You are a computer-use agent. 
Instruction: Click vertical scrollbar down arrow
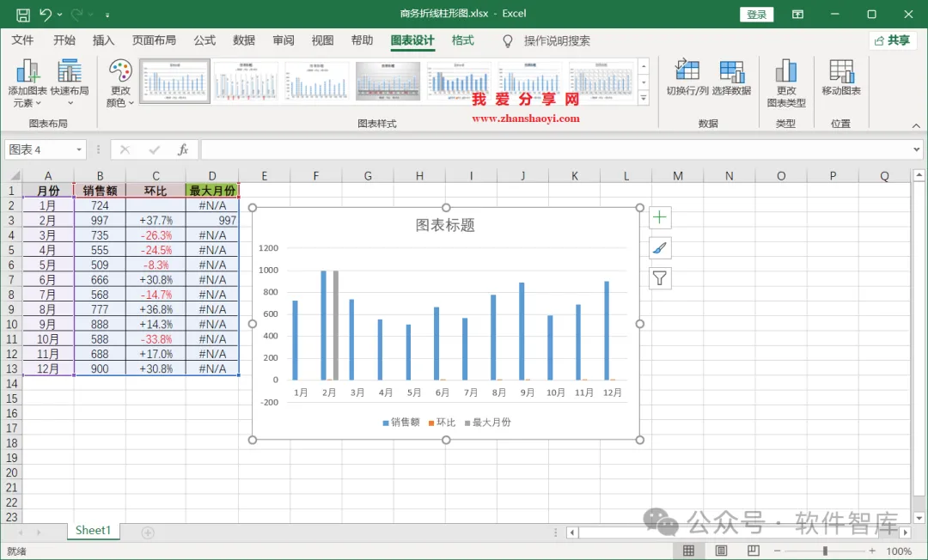(919, 518)
